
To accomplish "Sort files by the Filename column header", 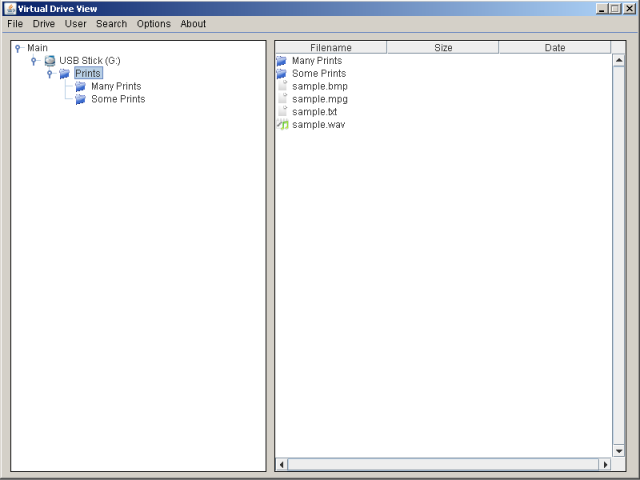I will click(x=331, y=47).
